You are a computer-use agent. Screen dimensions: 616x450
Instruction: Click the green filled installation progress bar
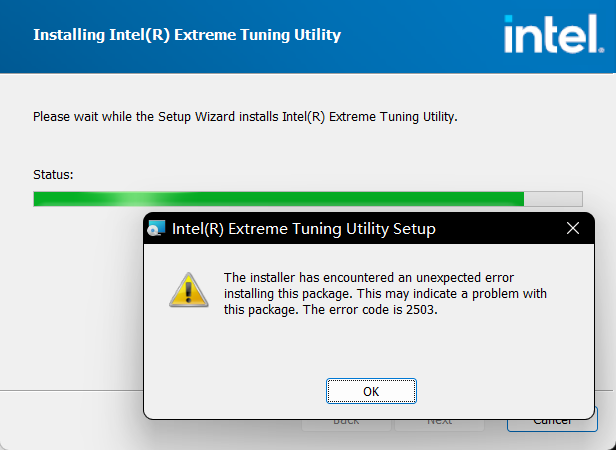point(279,199)
